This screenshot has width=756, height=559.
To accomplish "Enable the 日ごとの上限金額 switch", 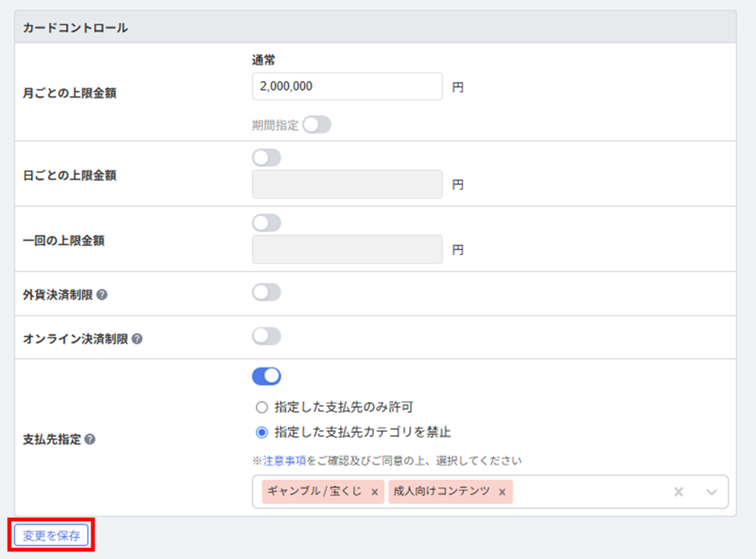I will click(267, 157).
